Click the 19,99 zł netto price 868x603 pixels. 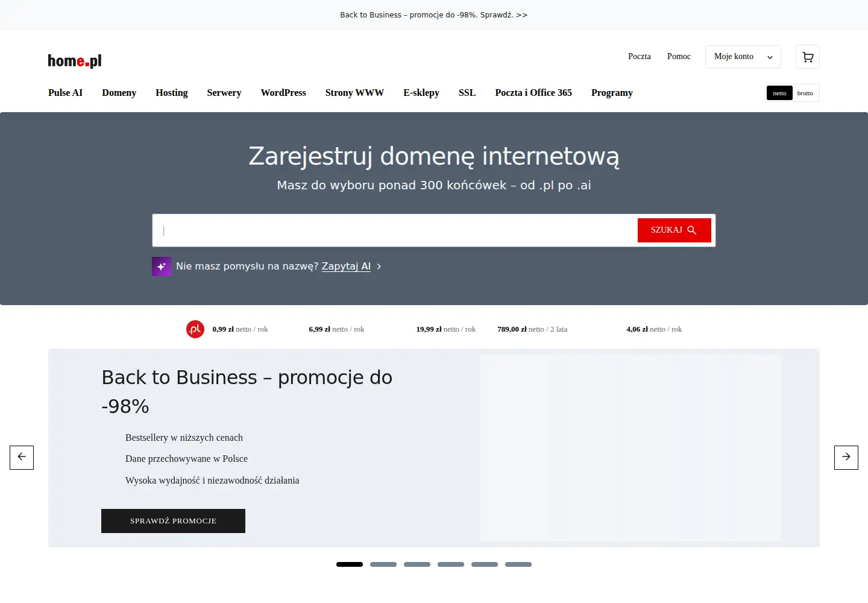coord(446,329)
